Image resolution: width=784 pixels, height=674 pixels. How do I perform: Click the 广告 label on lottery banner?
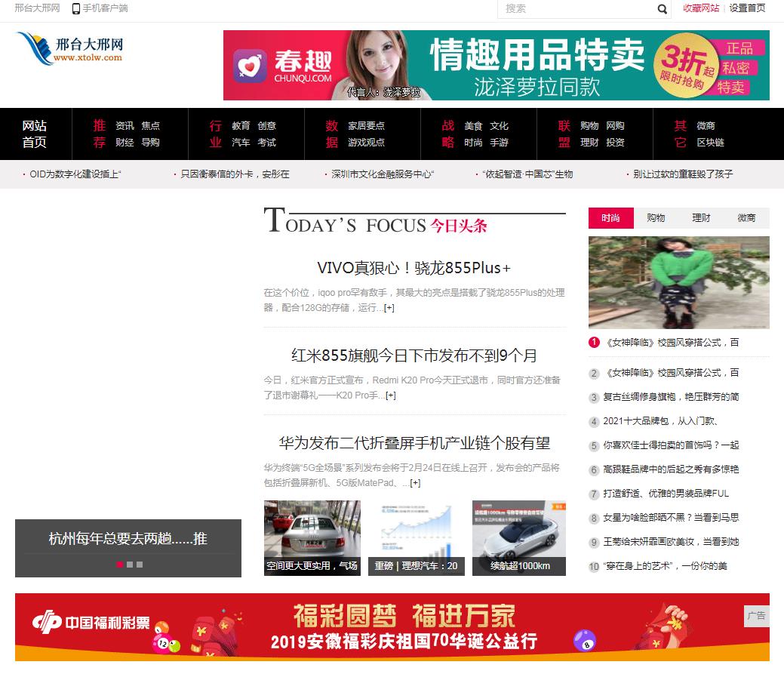point(757,615)
